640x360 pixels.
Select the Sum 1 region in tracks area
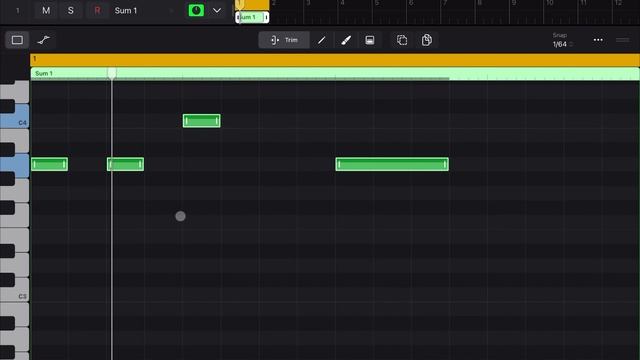252,17
